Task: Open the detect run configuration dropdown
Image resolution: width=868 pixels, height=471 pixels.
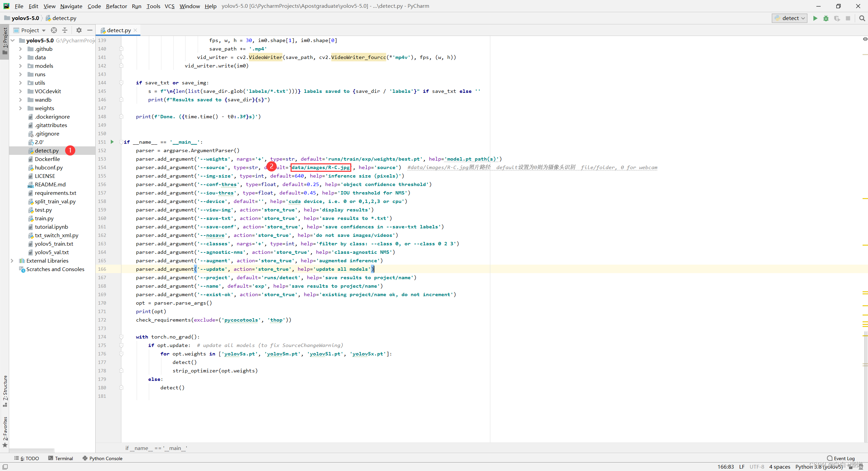Action: click(x=790, y=18)
